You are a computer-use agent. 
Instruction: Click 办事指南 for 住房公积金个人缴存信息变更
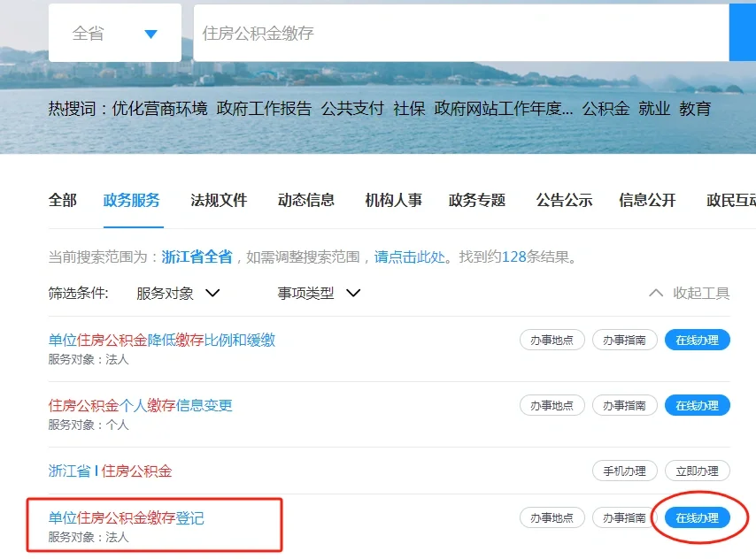(x=624, y=406)
